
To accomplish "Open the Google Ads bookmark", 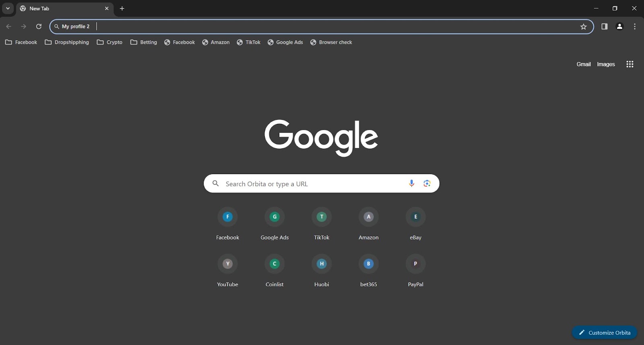I will [x=285, y=42].
